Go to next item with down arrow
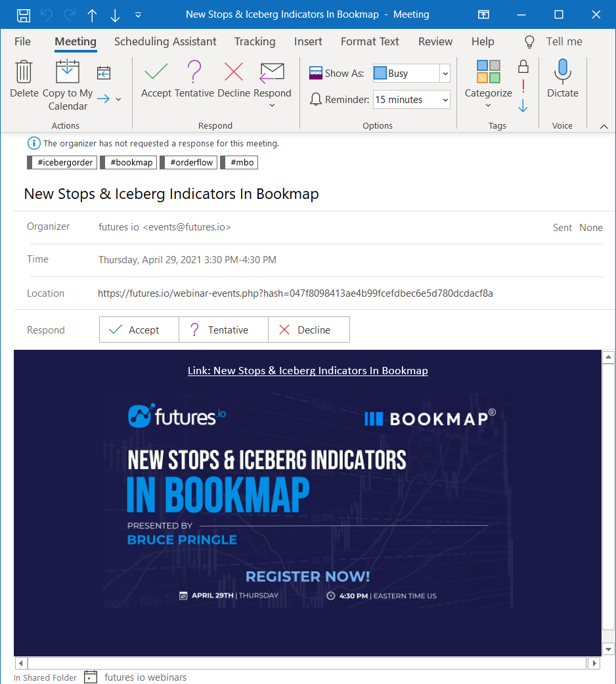Viewport: 616px width, 684px height. tap(115, 15)
